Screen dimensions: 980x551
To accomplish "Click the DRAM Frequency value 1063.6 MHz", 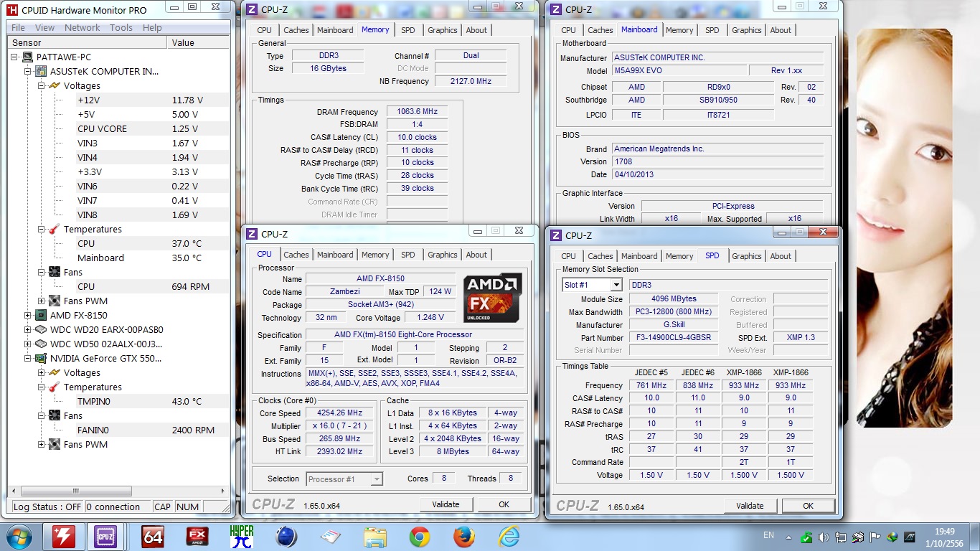I will click(417, 112).
